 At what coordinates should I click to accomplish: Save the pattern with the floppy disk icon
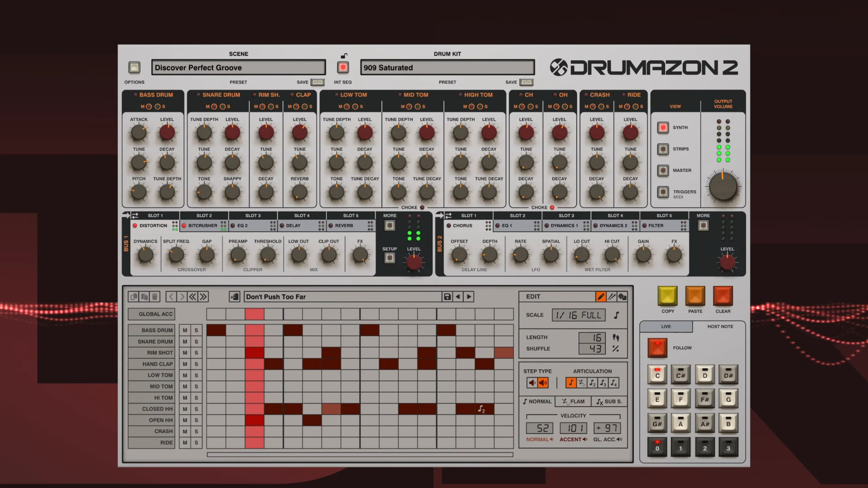[x=447, y=297]
